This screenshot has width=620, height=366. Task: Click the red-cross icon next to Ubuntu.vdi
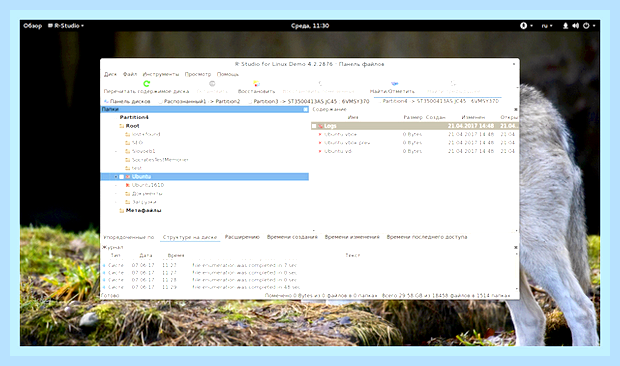(x=320, y=151)
